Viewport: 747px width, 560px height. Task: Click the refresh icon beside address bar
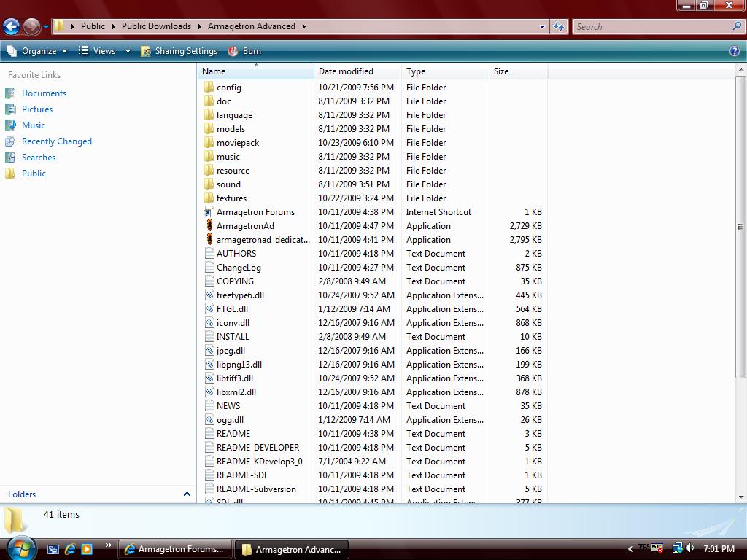(x=559, y=26)
